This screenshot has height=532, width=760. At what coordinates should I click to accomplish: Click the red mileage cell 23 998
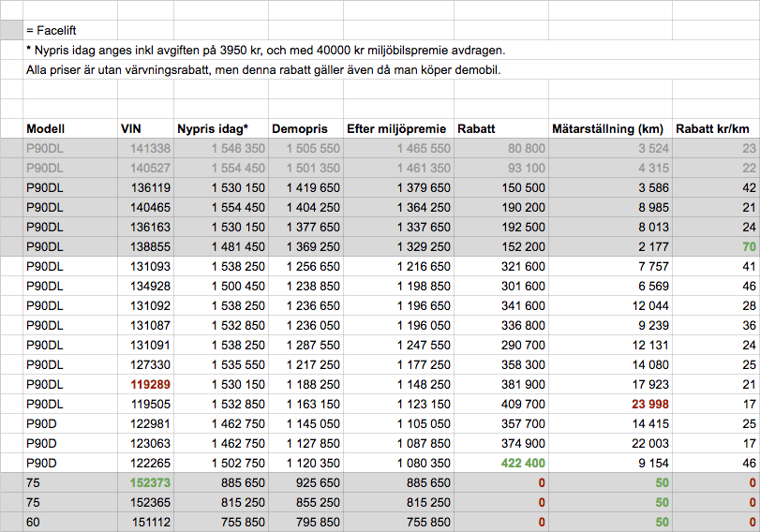610,404
